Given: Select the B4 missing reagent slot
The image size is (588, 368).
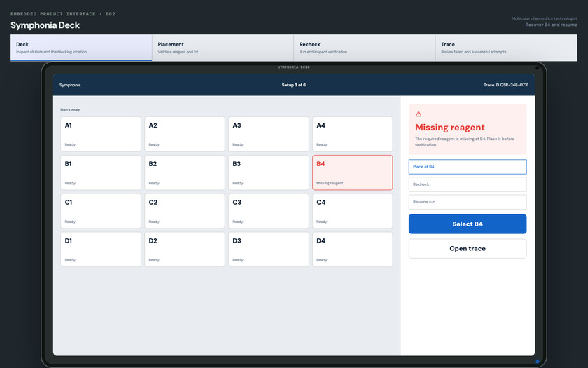Looking at the screenshot, I should [353, 172].
